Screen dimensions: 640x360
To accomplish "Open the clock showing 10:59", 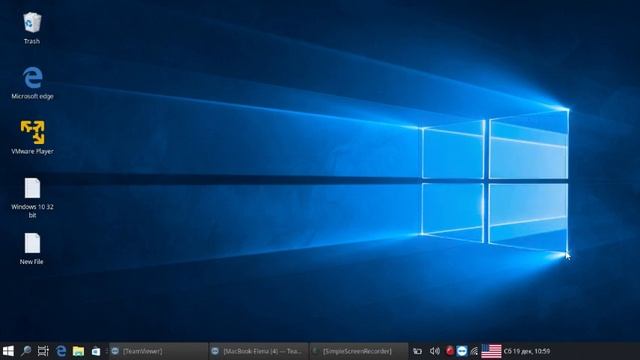I will [x=527, y=351].
